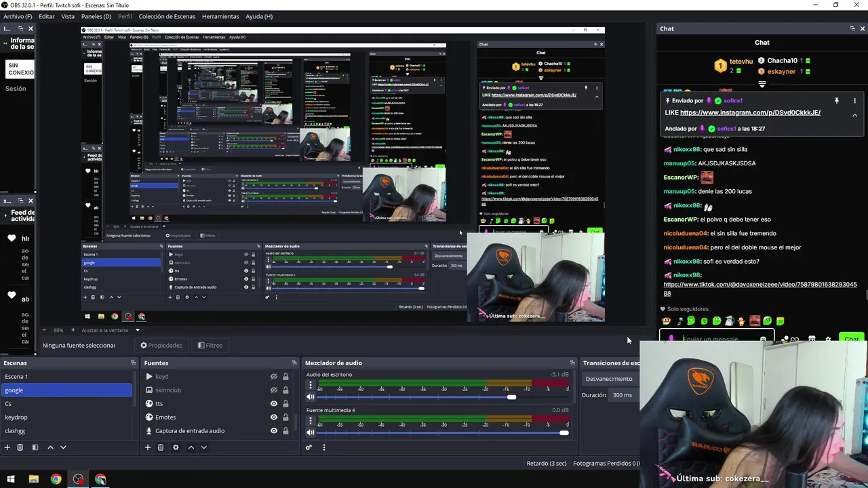Open Windows Start button on taskbar
The height and width of the screenshot is (488, 868).
(11, 479)
